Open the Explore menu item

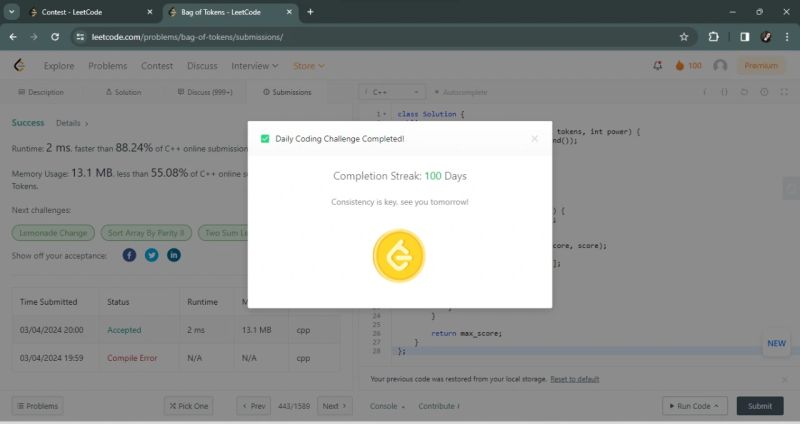pyautogui.click(x=59, y=66)
